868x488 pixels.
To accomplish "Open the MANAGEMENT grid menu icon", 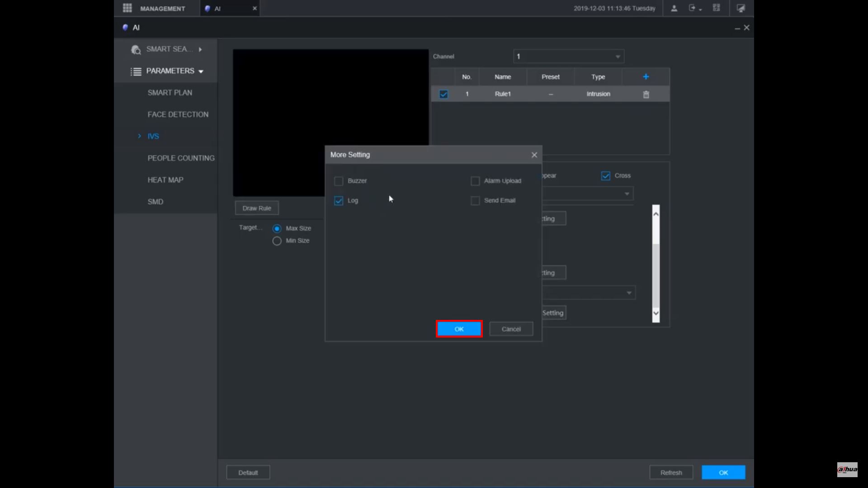I will [127, 8].
